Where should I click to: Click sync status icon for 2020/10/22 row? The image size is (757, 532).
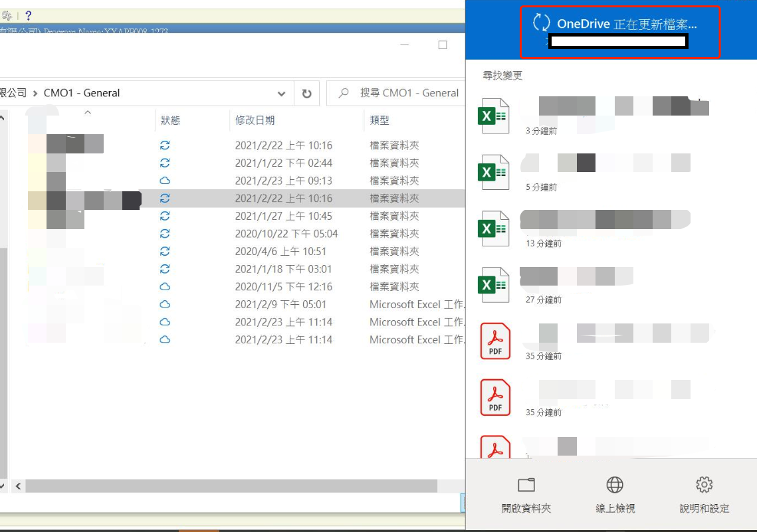tap(165, 233)
